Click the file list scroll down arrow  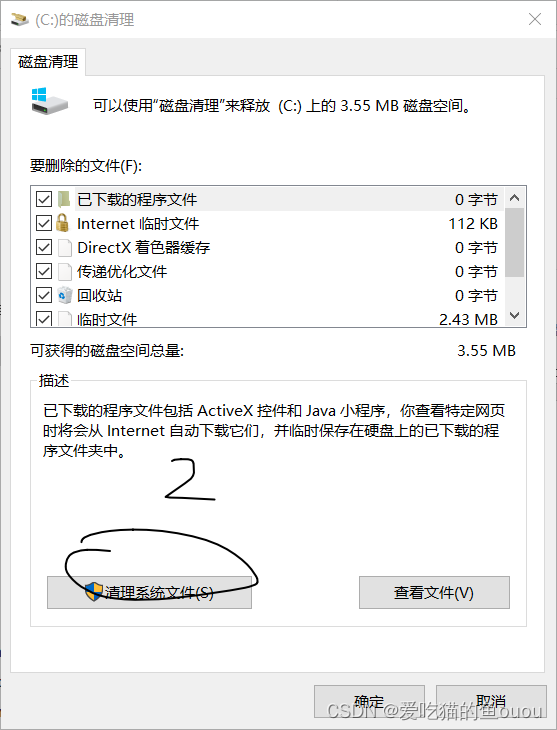pyautogui.click(x=515, y=315)
